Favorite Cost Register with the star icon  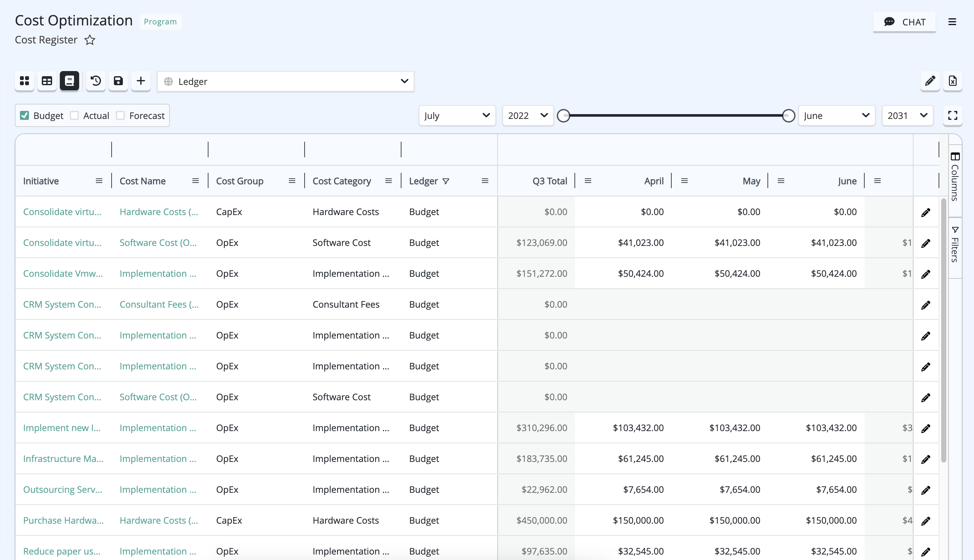tap(90, 40)
